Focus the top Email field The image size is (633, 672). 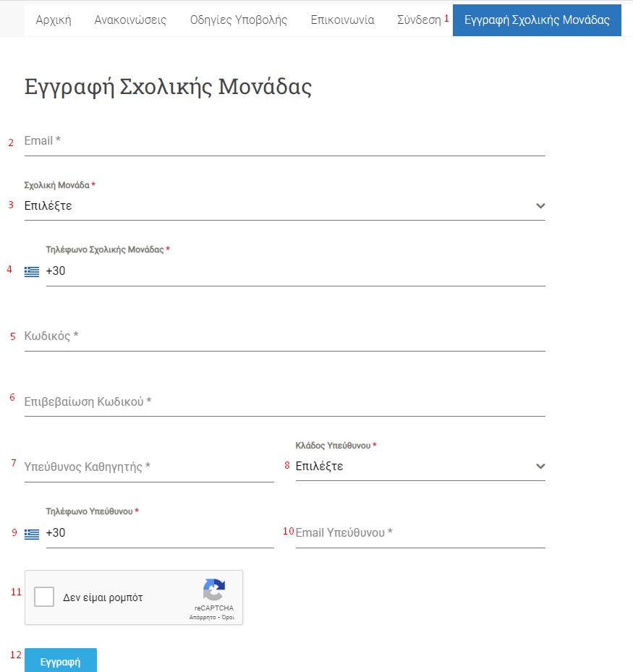tap(284, 141)
